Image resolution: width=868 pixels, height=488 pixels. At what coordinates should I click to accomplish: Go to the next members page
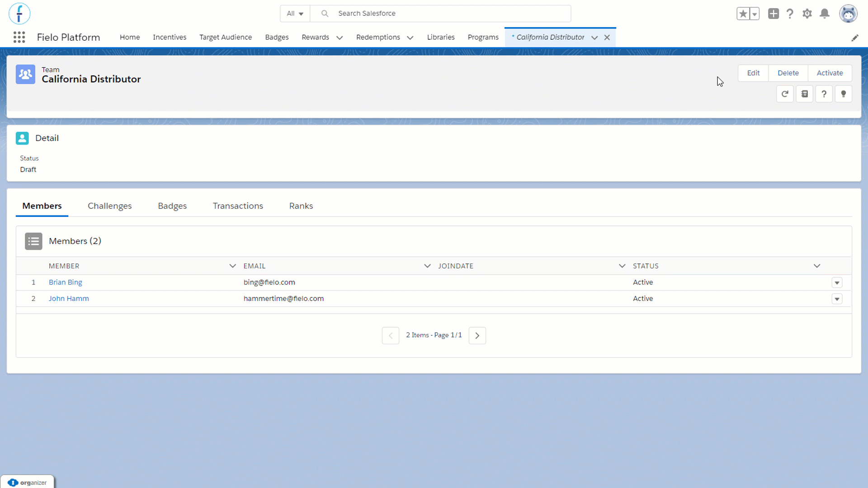coord(477,336)
